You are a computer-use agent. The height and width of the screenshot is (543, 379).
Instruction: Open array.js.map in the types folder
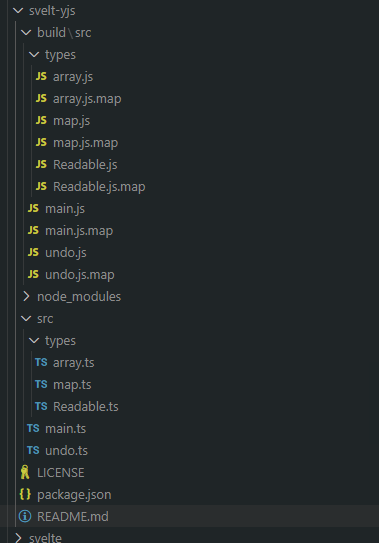[87, 99]
